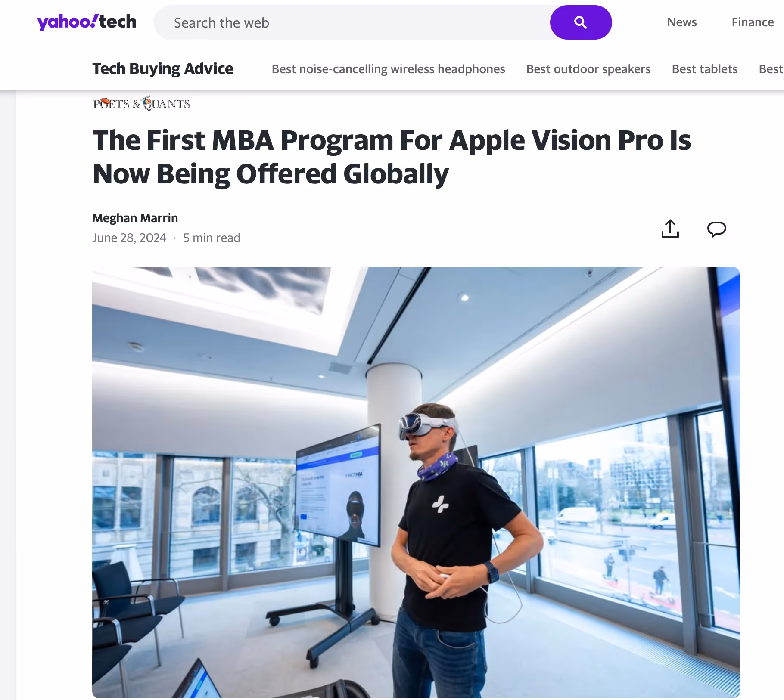Viewport: 784px width, 700px height.
Task: Open the Finance navigation link
Action: pyautogui.click(x=753, y=22)
